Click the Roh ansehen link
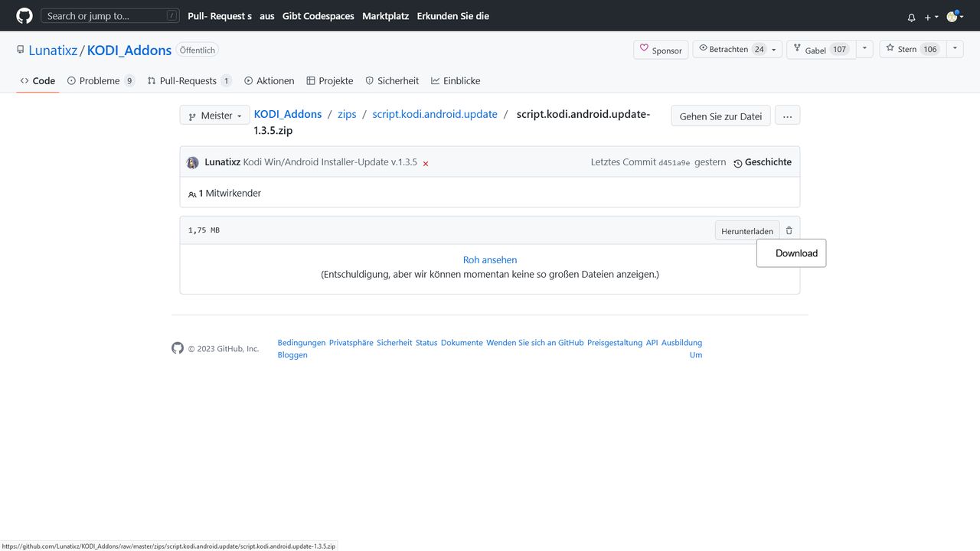The height and width of the screenshot is (551, 980). click(x=490, y=260)
